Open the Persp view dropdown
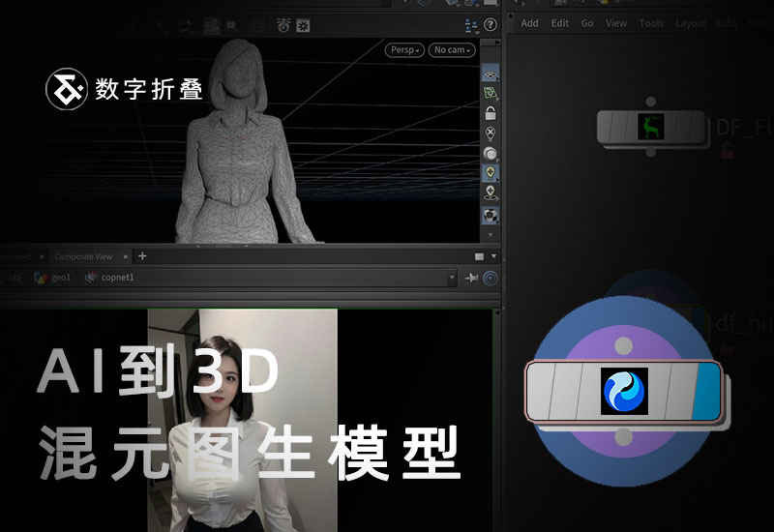 (404, 50)
